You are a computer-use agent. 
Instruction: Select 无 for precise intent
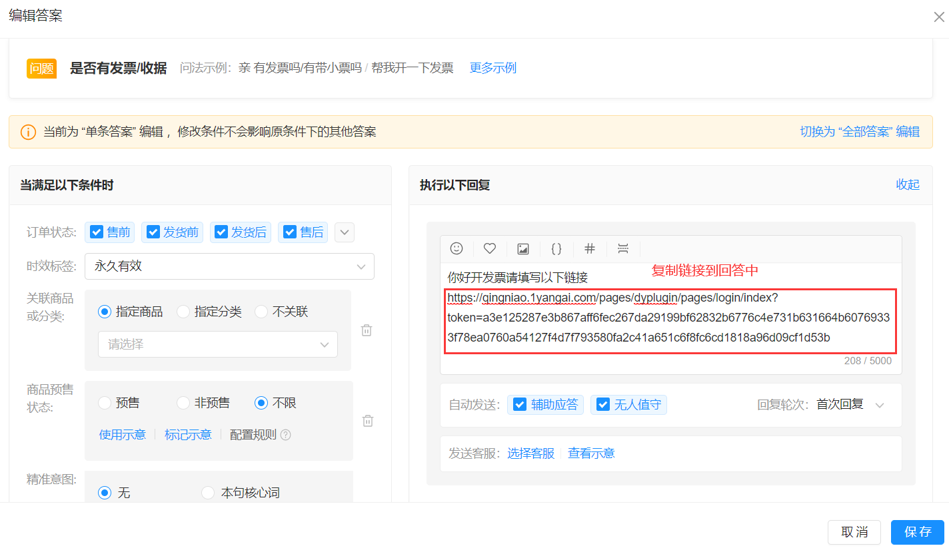point(105,493)
